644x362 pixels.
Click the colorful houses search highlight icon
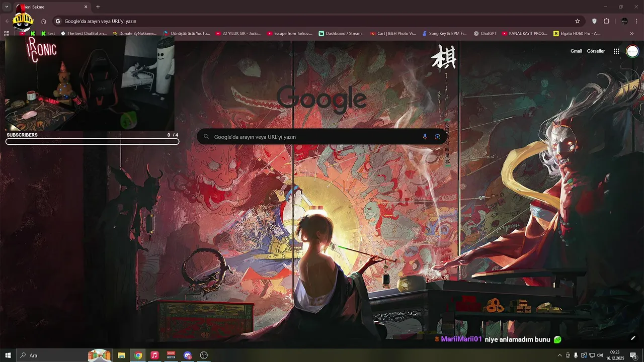point(99,355)
